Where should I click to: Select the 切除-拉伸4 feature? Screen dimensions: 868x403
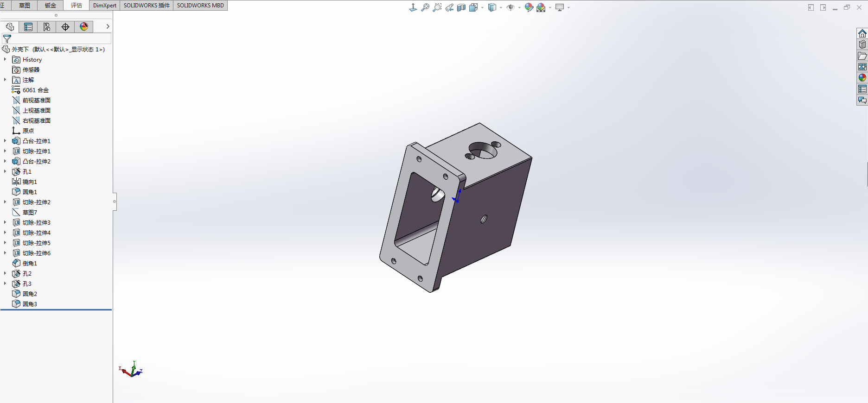(32, 233)
